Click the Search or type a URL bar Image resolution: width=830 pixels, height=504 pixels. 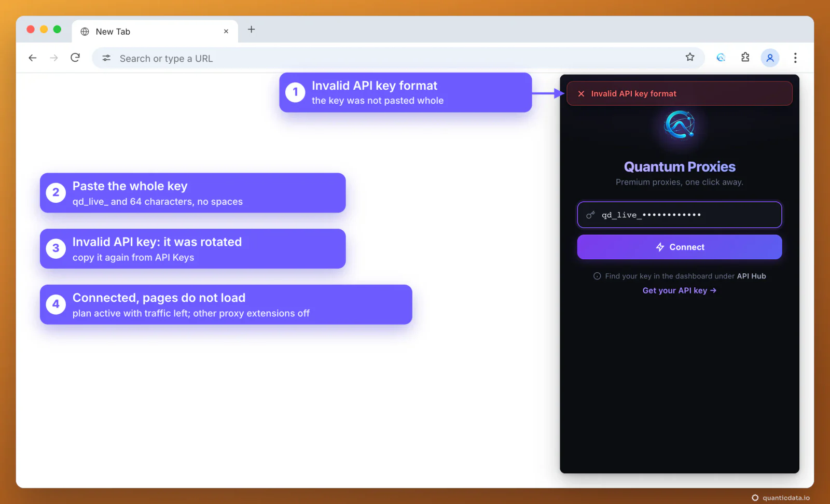point(398,58)
